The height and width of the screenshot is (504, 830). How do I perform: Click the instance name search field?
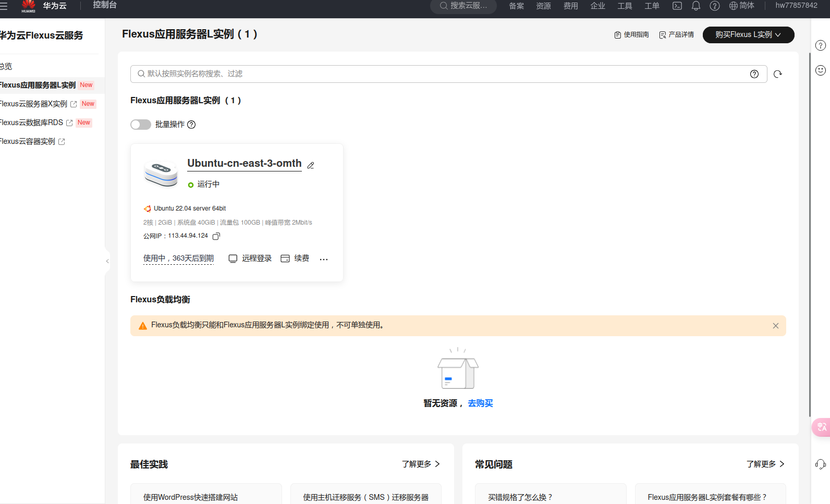[443, 74]
